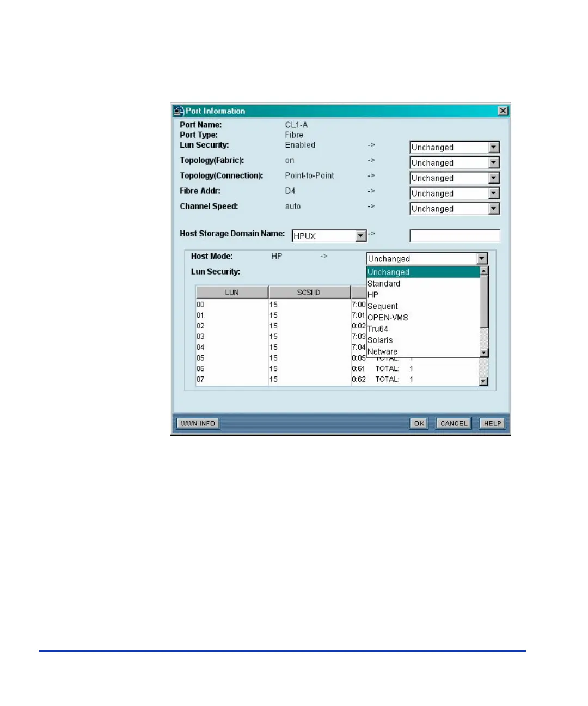Select Unchanged in the Host Mode list

pyautogui.click(x=423, y=272)
